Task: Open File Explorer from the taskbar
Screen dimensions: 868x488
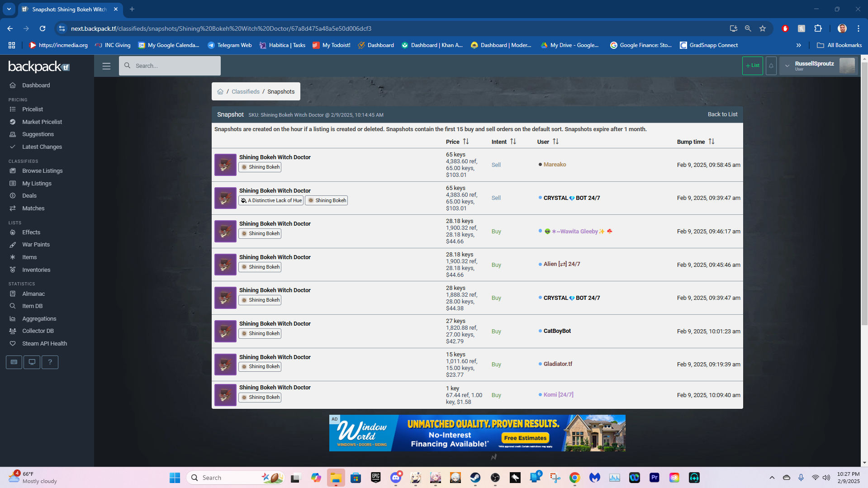Action: pyautogui.click(x=336, y=478)
